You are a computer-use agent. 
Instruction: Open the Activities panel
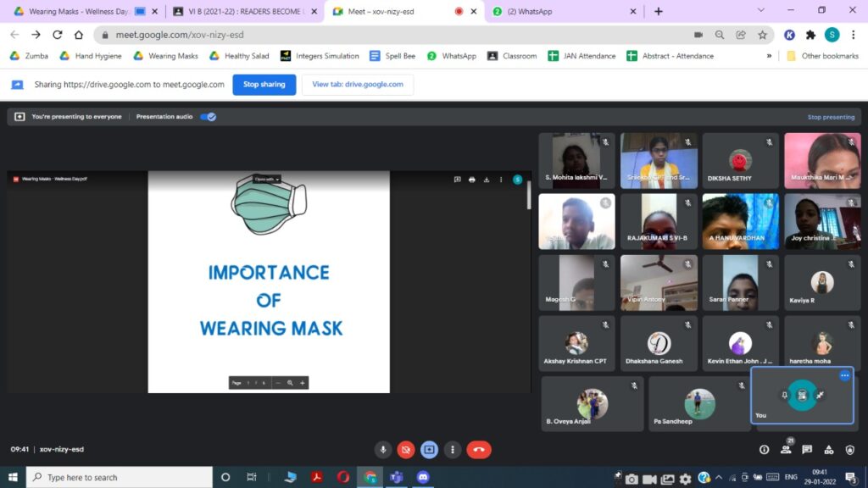(828, 450)
